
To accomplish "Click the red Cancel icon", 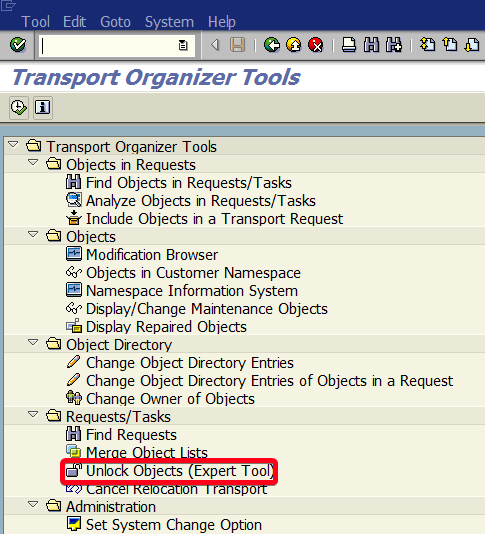I will tap(316, 45).
